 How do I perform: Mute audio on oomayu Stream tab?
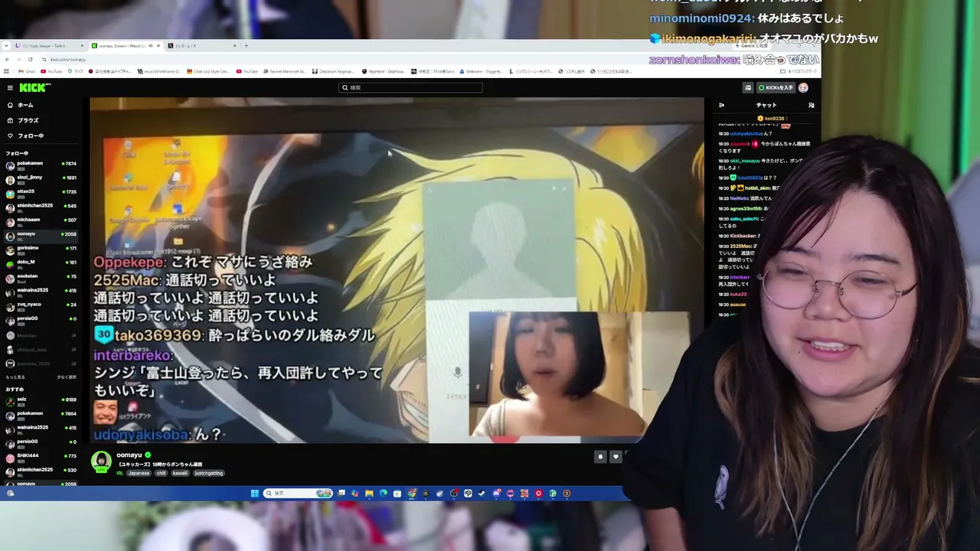point(150,46)
